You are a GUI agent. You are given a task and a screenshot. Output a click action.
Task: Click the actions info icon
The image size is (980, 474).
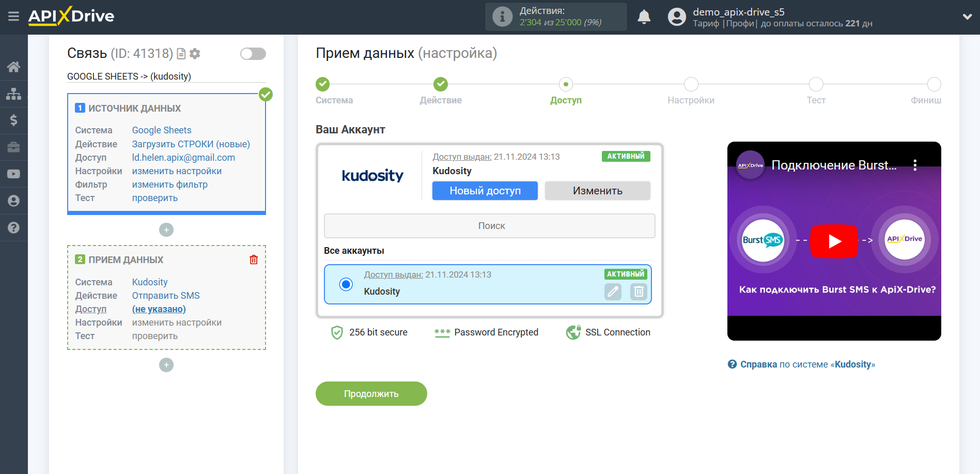502,17
